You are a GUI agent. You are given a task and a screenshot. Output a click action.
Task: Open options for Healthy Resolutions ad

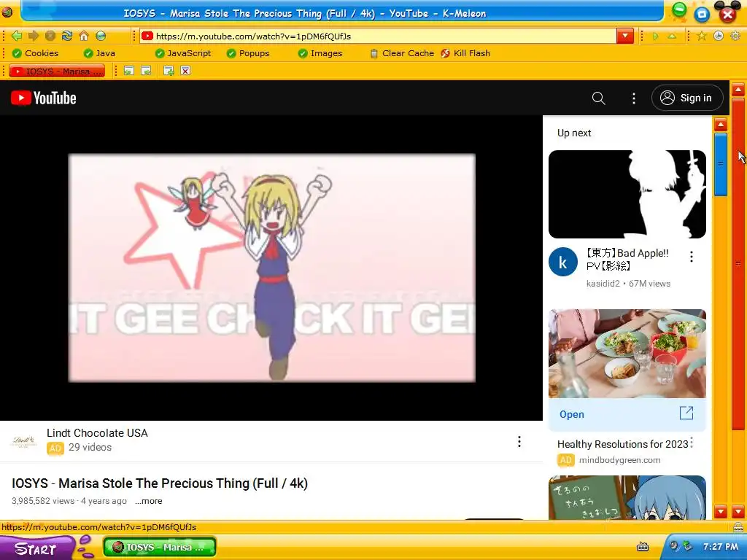(x=692, y=443)
